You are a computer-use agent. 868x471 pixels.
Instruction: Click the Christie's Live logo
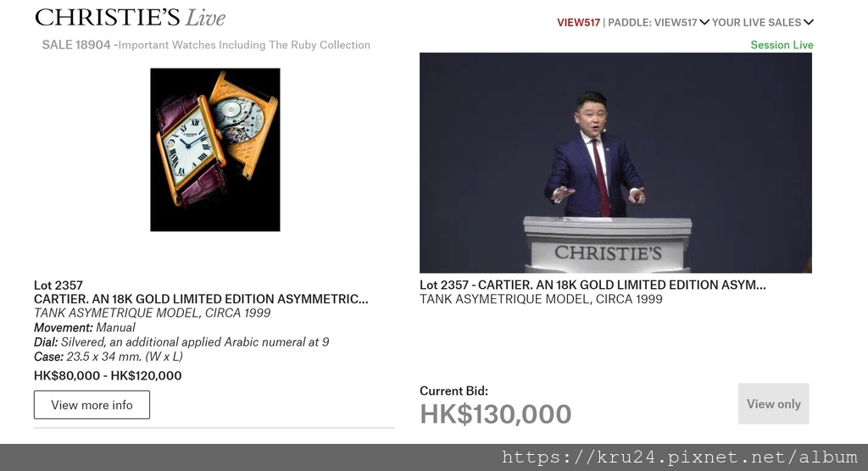130,18
